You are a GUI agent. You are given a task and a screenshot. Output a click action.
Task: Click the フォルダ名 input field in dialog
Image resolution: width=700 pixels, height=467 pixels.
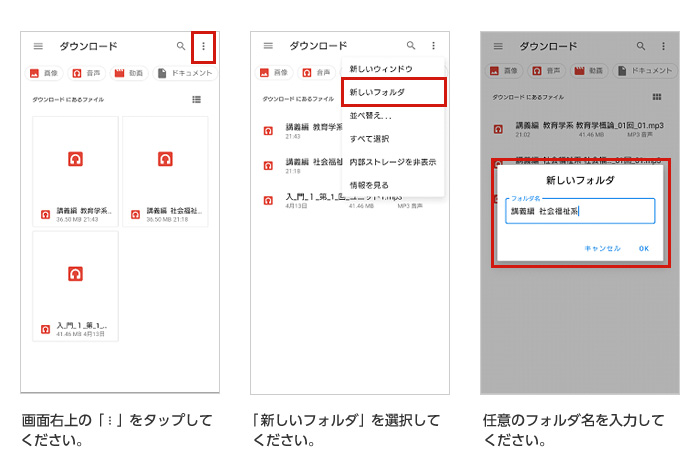[580, 211]
